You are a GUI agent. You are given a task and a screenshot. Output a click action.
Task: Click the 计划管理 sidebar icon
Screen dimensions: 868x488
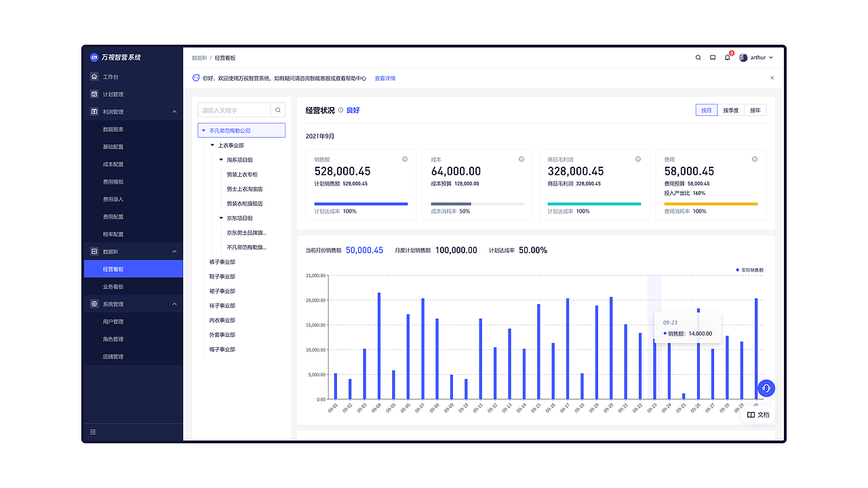click(x=95, y=94)
